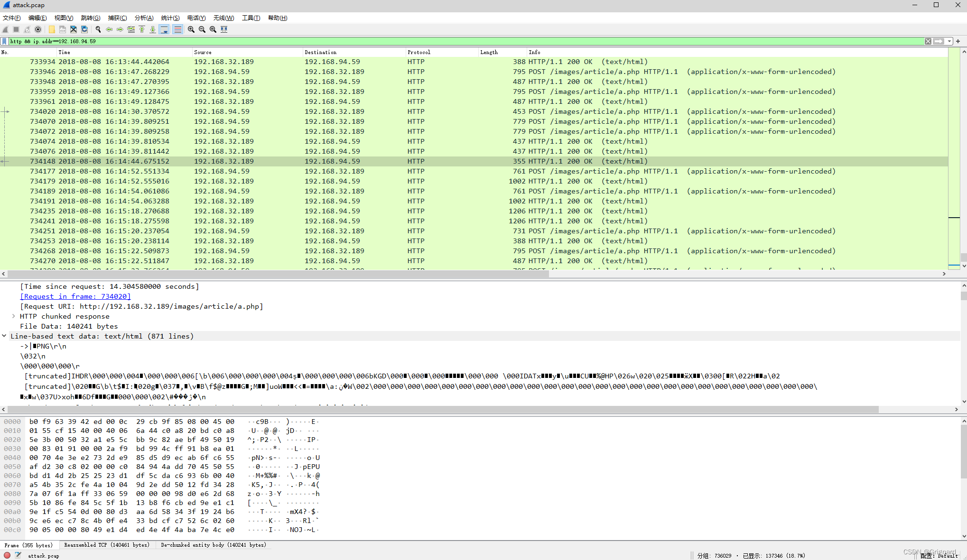Image resolution: width=967 pixels, height=560 pixels.
Task: Start capturing packets with the shark fin icon
Action: [6, 29]
